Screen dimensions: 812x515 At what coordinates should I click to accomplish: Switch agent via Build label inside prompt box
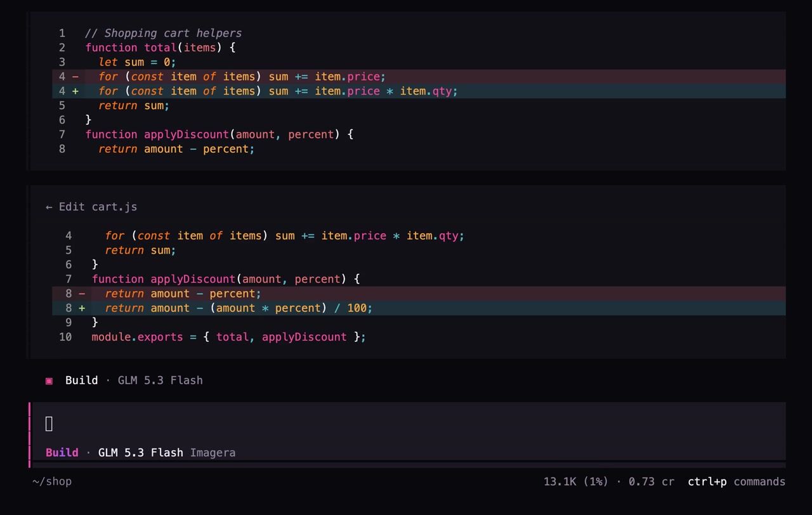point(62,452)
